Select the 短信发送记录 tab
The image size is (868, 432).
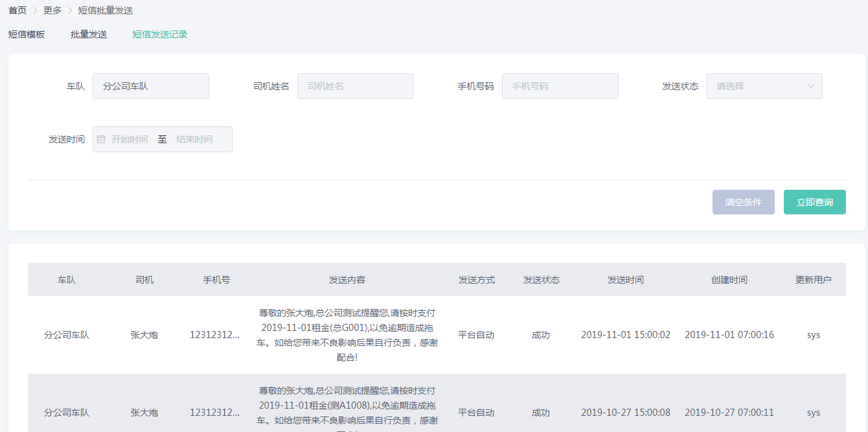click(160, 34)
